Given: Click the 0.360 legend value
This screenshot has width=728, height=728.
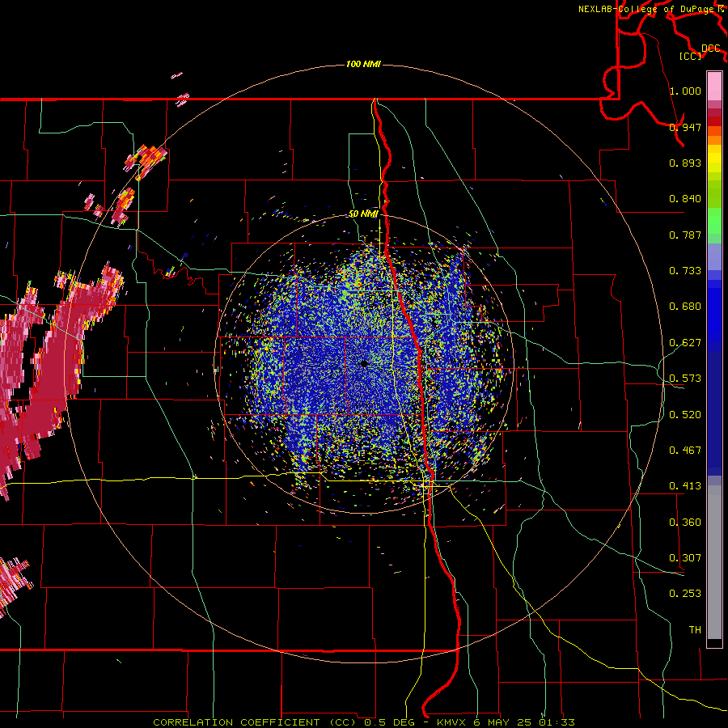Looking at the screenshot, I should pos(685,523).
